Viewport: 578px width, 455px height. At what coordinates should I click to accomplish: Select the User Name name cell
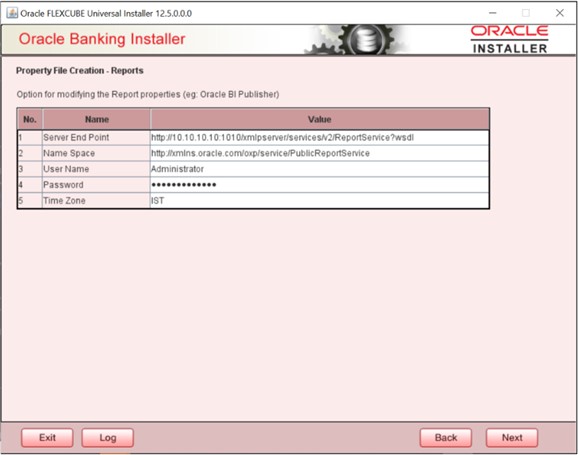click(x=96, y=169)
